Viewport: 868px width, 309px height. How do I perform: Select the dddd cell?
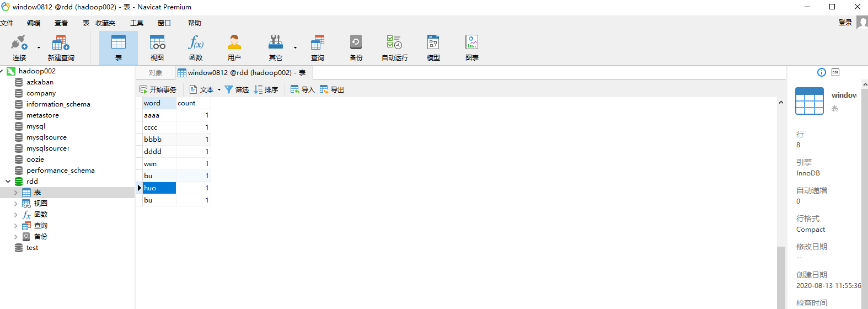[159, 152]
